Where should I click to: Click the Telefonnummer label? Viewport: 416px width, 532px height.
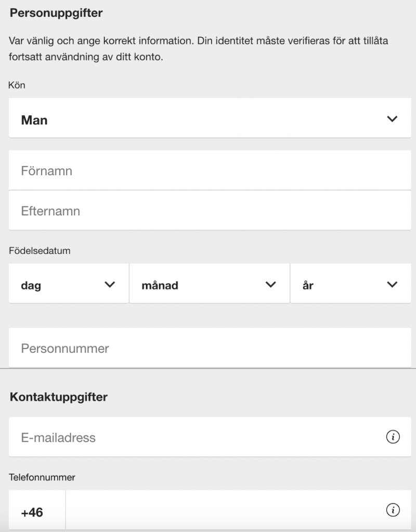click(42, 477)
